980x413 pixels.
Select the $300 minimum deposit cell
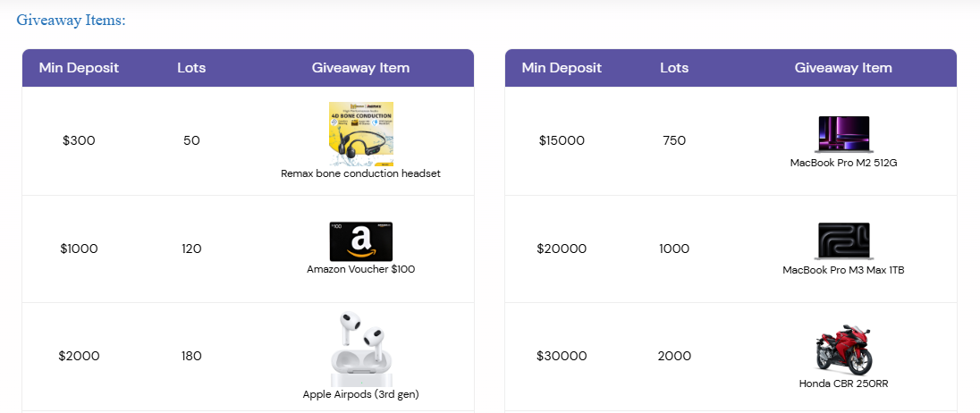79,140
